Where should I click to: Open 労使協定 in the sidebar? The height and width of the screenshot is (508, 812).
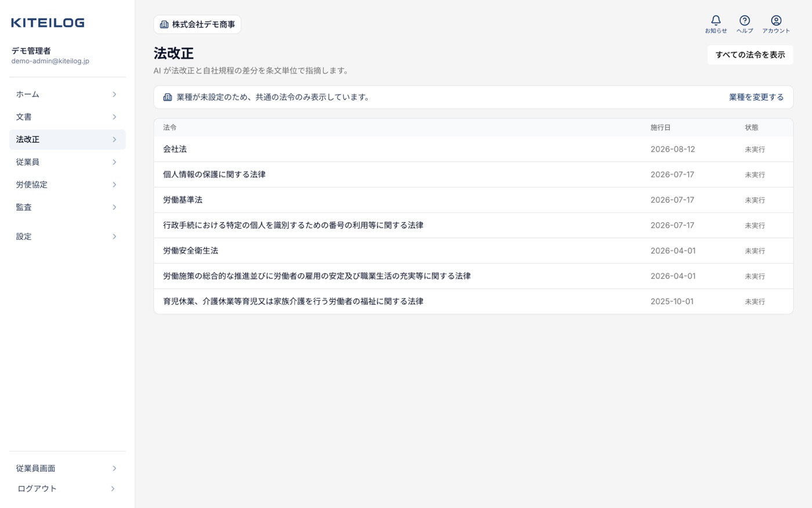pos(67,185)
